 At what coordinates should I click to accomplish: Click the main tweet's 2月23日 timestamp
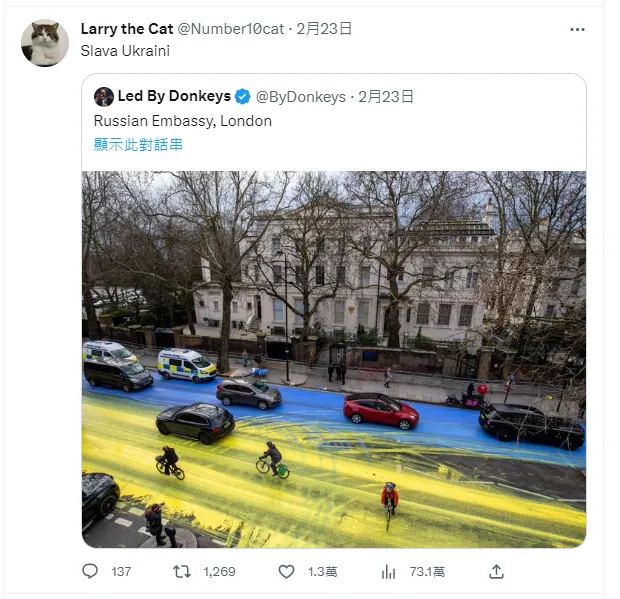click(324, 29)
